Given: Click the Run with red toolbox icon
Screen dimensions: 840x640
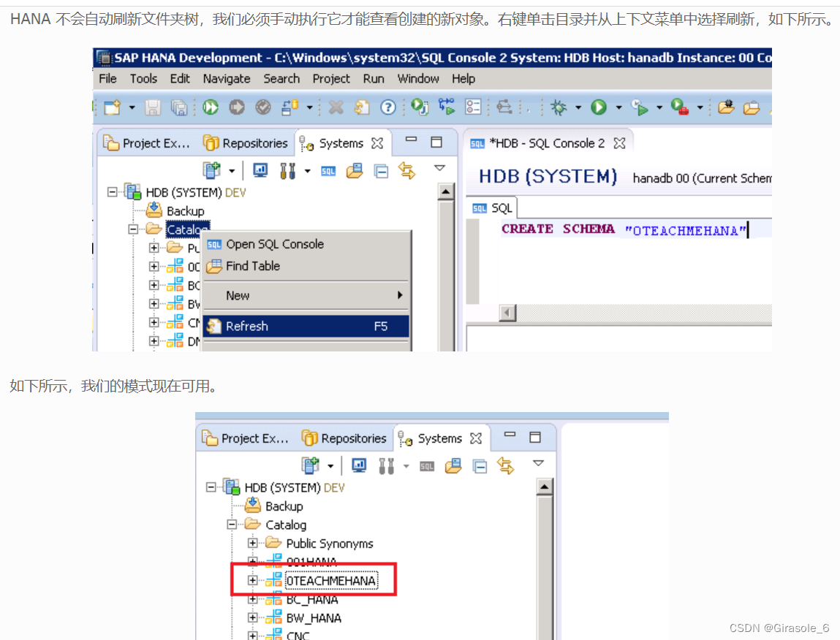Looking at the screenshot, I should pyautogui.click(x=680, y=107).
